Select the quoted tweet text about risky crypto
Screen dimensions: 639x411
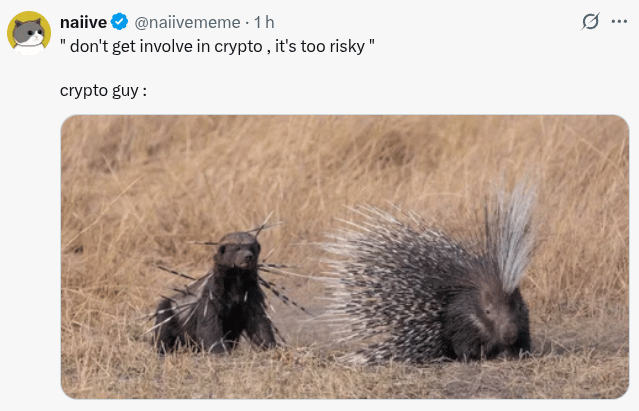pos(217,46)
